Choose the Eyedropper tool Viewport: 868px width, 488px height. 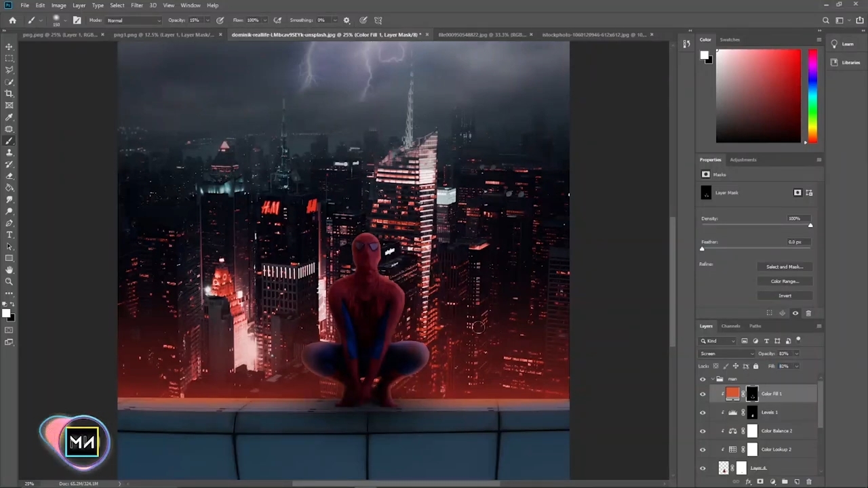pos(9,117)
